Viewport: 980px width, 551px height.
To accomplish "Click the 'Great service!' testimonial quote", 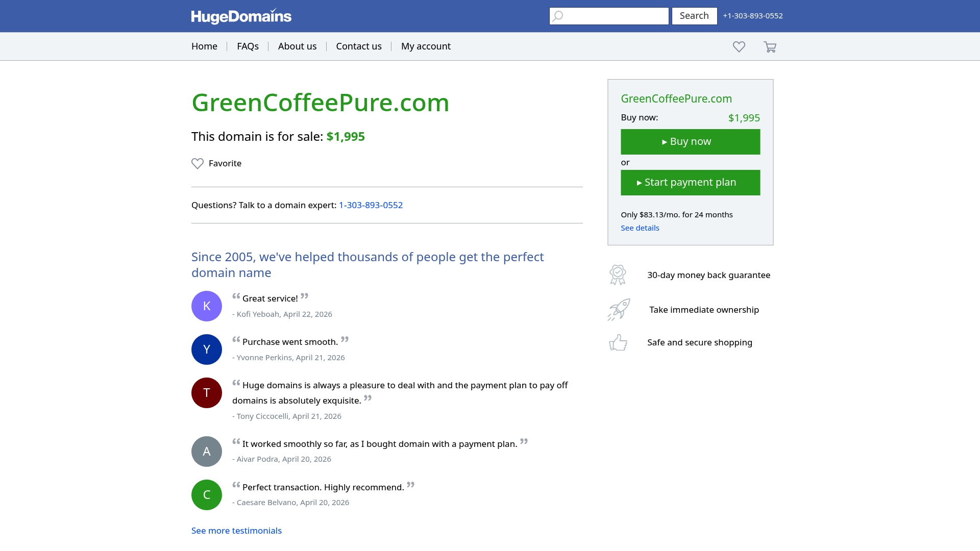I will point(270,298).
